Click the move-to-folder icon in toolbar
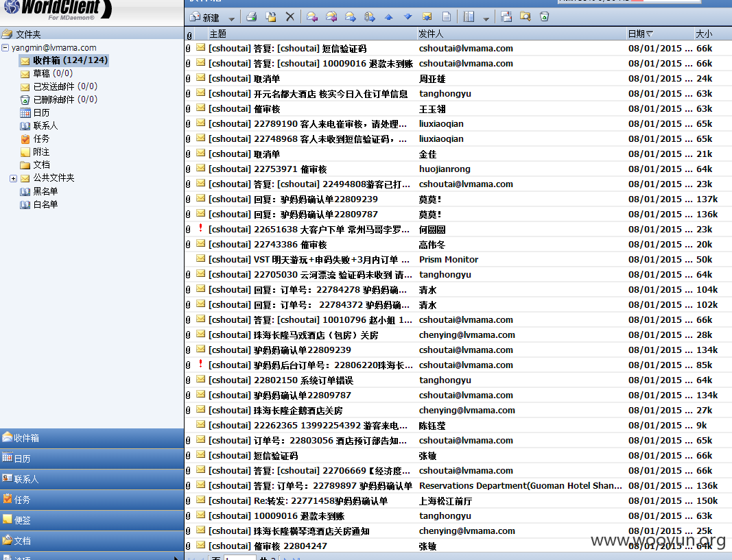Screen dimensions: 732x560 coord(271,16)
